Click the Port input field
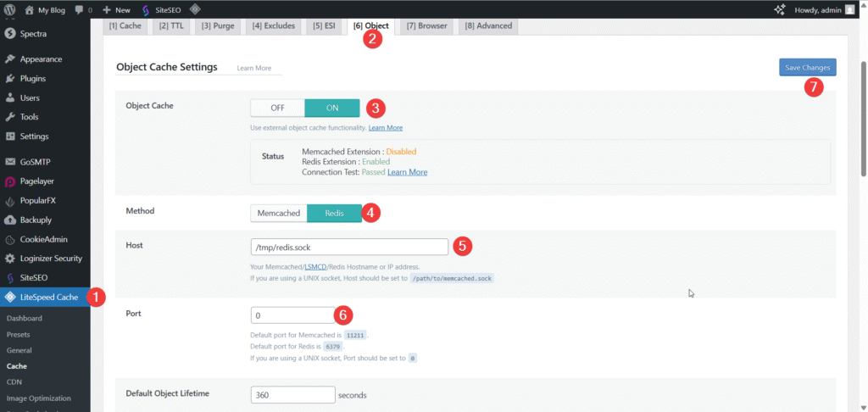Viewport: 868px width, 412px height. (x=292, y=315)
